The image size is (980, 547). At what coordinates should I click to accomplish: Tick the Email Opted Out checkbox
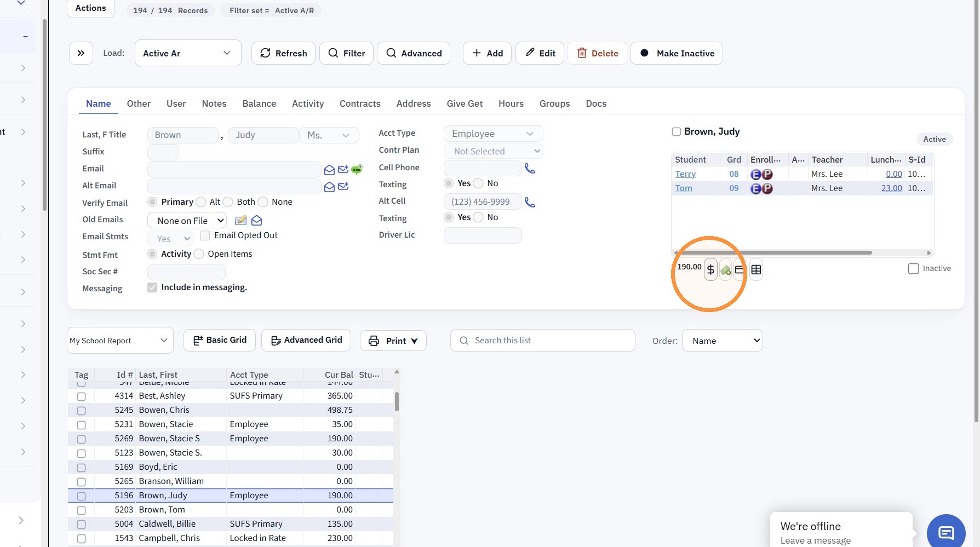pos(205,235)
